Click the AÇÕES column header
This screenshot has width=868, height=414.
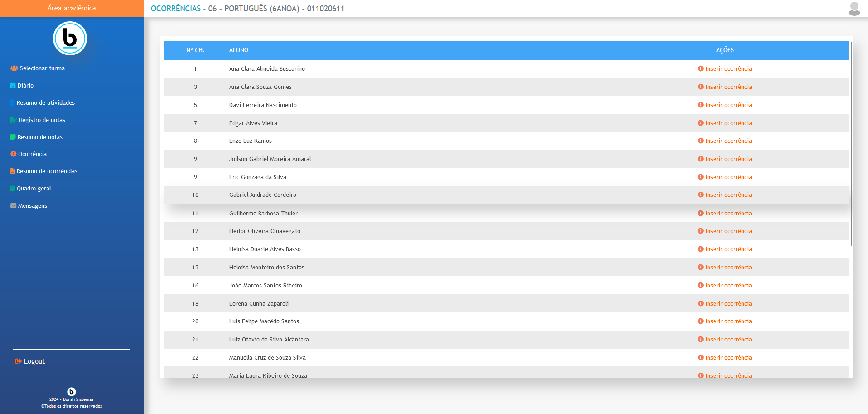725,50
